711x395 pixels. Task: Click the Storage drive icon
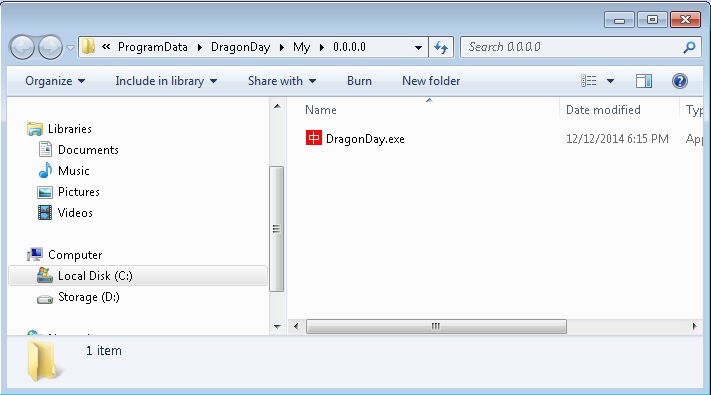[x=45, y=299]
